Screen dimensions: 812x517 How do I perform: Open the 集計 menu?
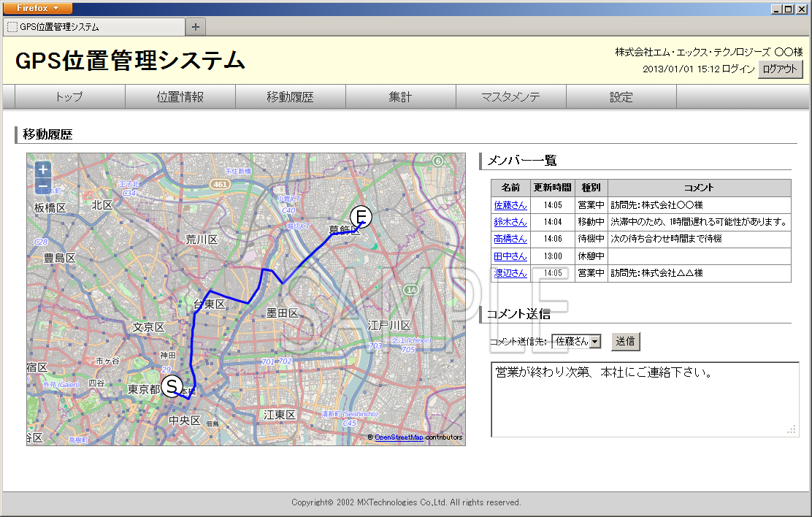[x=400, y=97]
